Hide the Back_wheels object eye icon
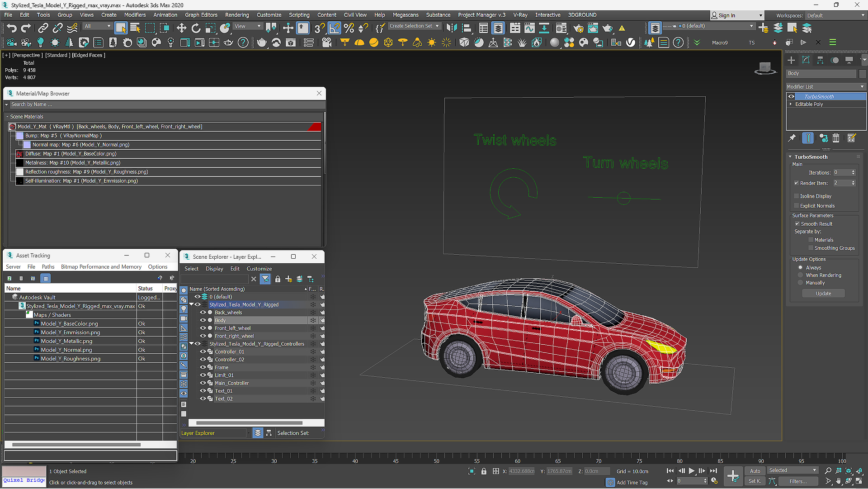The height and width of the screenshot is (489, 868). [x=203, y=313]
